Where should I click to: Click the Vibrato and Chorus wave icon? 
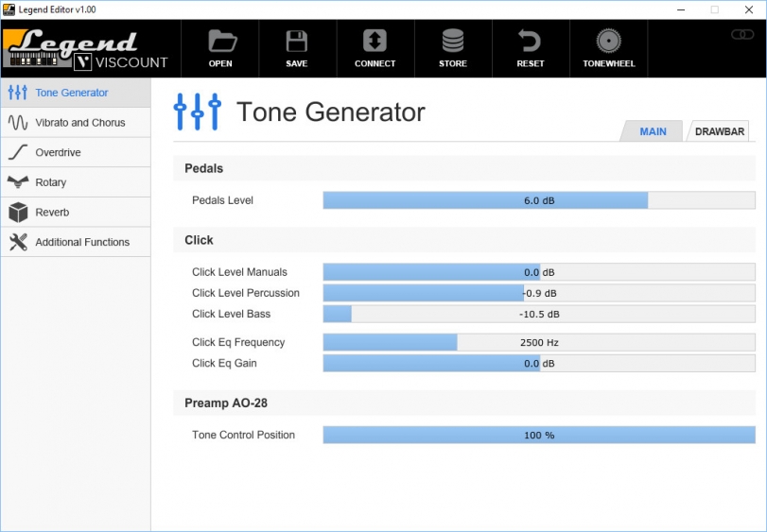(18, 122)
